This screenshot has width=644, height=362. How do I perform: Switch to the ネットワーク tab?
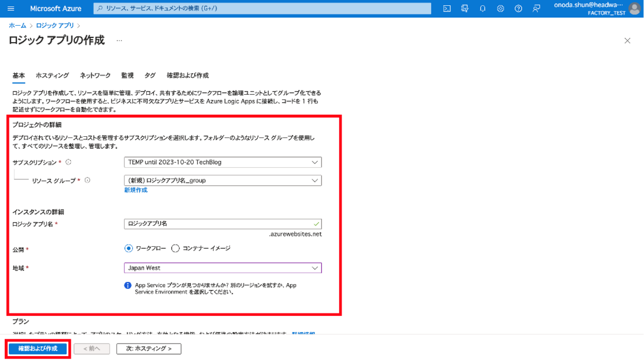point(95,75)
